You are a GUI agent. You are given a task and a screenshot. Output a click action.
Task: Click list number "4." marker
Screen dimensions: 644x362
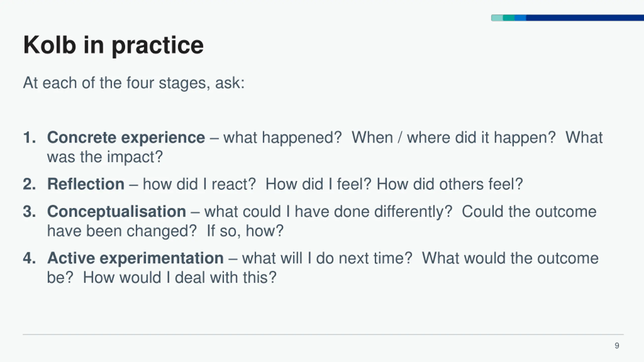coord(29,258)
